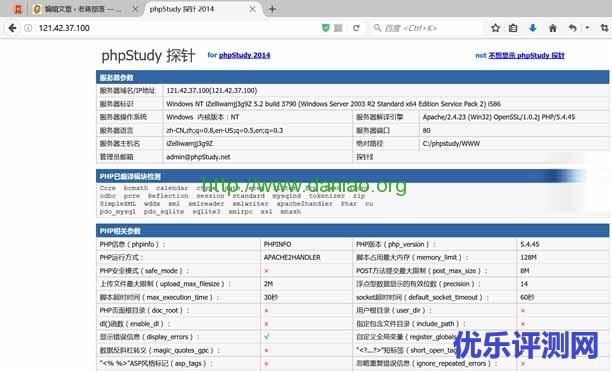The width and height of the screenshot is (612, 372).
Task: Expand the small dropdown arrow beside undo icon
Action: 587,28
